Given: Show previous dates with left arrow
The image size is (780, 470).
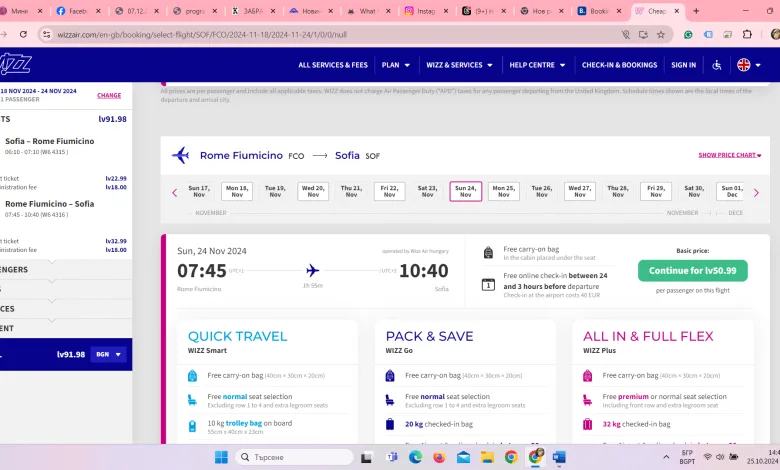Looking at the screenshot, I should (x=175, y=193).
